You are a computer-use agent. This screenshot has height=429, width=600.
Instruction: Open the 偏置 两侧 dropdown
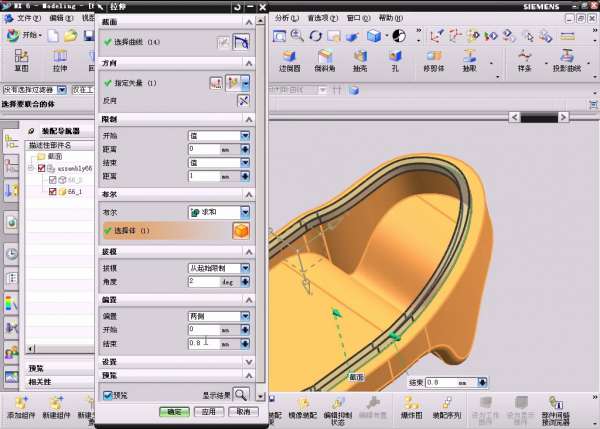click(x=243, y=317)
